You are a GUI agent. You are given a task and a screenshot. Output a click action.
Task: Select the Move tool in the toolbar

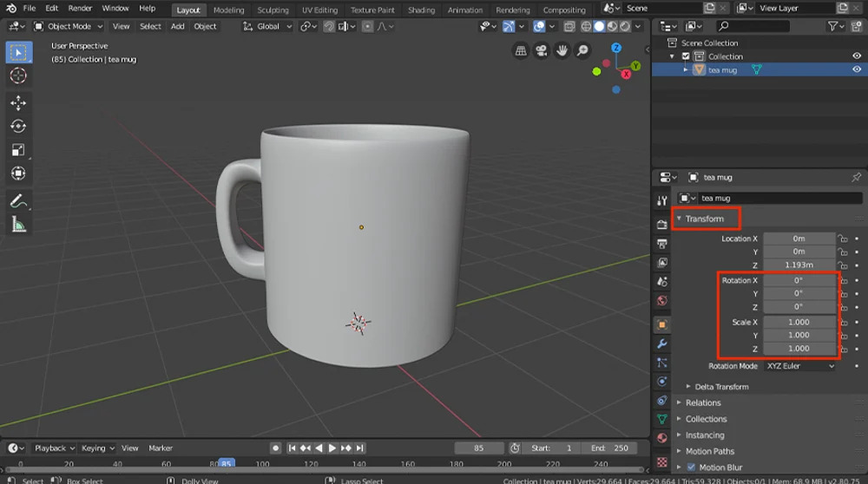17,103
